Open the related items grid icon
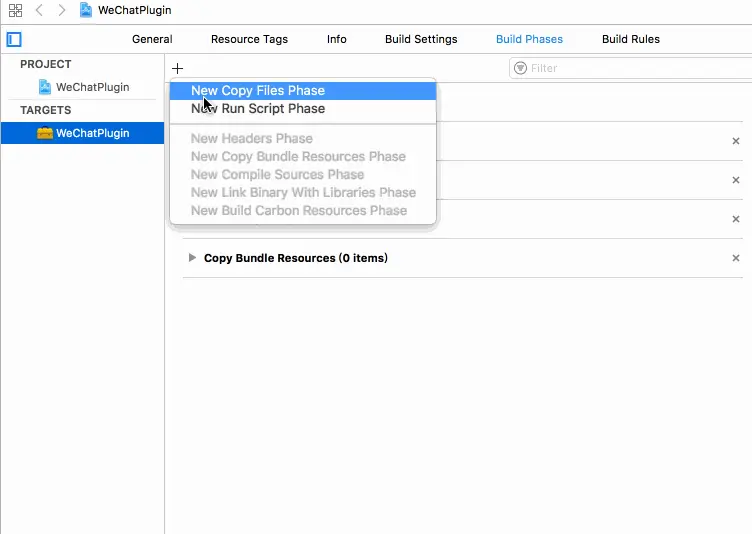 tap(15, 10)
